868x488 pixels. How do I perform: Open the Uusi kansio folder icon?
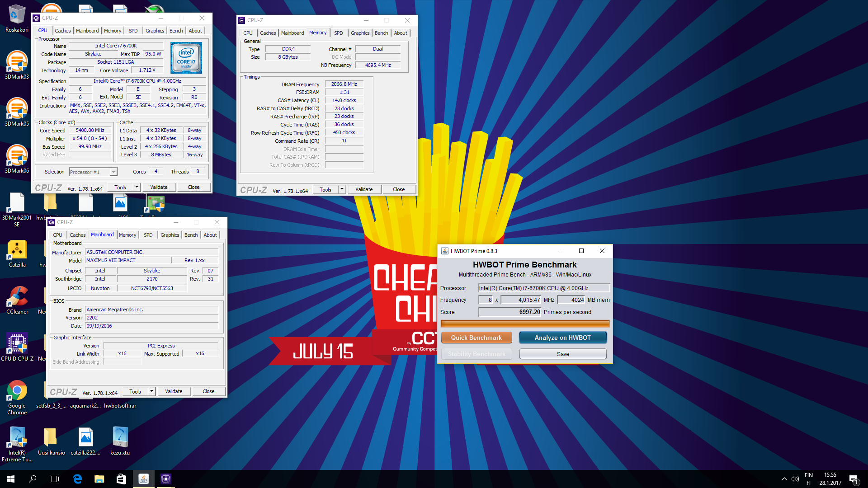(51, 441)
